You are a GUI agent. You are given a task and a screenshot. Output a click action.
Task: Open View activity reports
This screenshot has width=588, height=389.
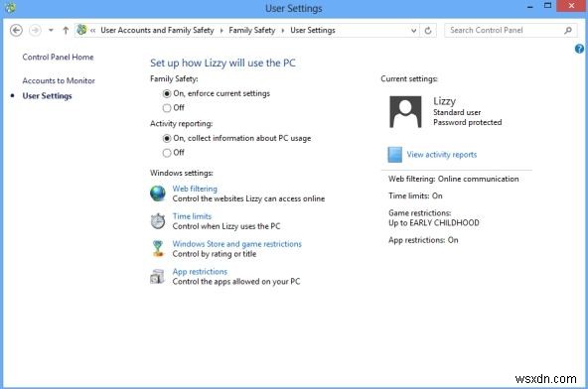[441, 155]
